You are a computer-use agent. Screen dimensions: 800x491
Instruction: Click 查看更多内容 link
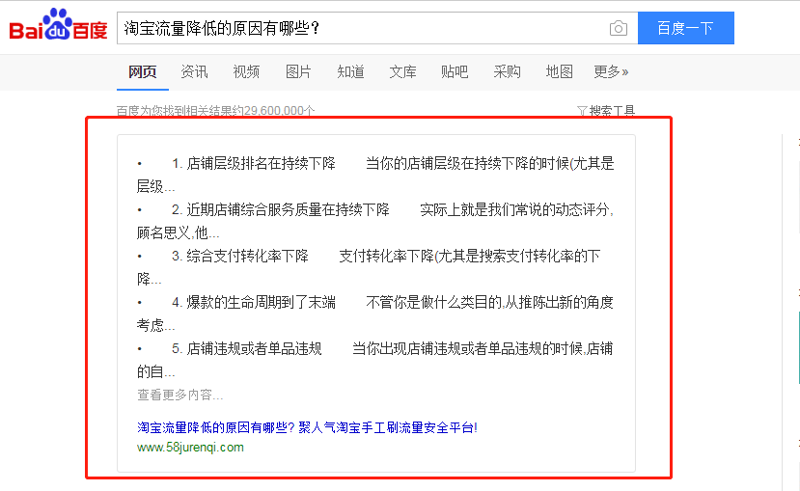click(x=180, y=395)
